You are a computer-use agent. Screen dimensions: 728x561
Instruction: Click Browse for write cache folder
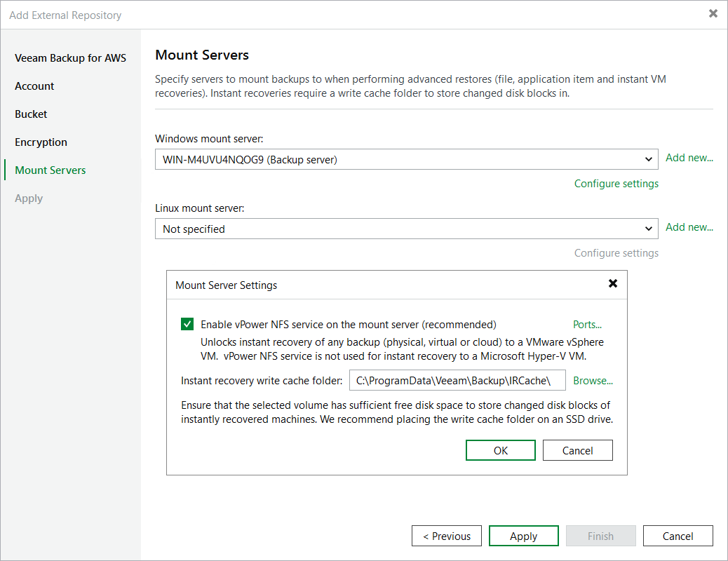(x=593, y=381)
